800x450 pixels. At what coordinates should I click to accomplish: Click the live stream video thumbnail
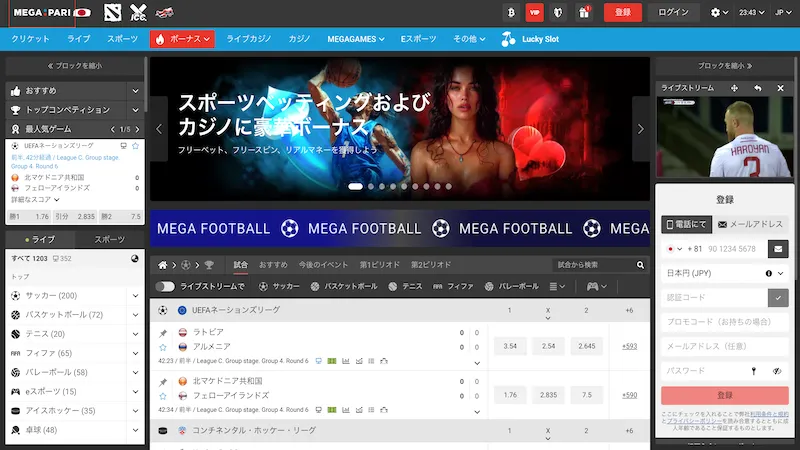[724, 137]
